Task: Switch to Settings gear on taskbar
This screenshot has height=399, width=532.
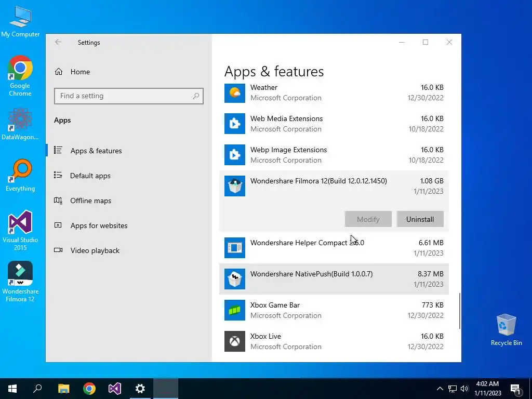Action: click(x=140, y=389)
